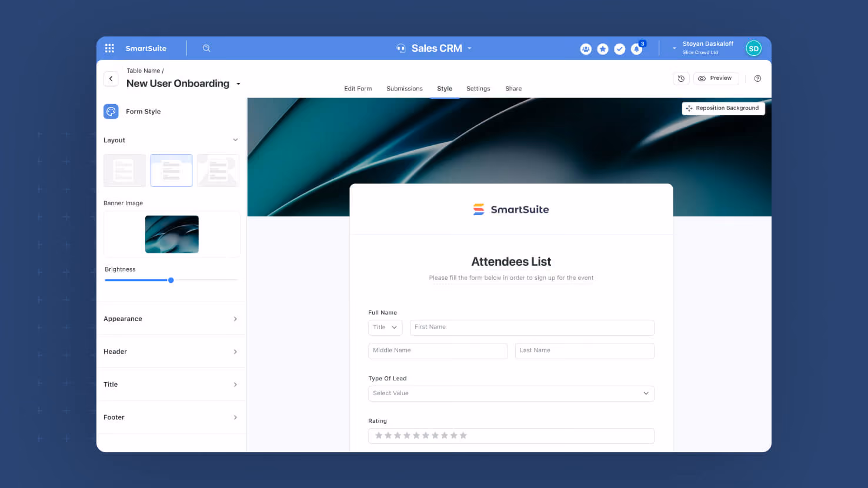Open the version history clock icon

[x=681, y=78]
